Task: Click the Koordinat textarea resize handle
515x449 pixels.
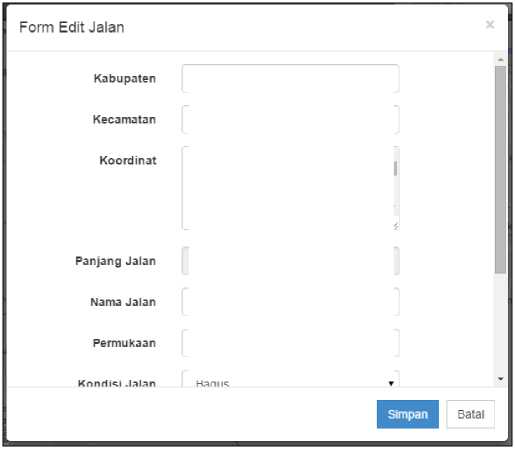Action: click(x=396, y=226)
